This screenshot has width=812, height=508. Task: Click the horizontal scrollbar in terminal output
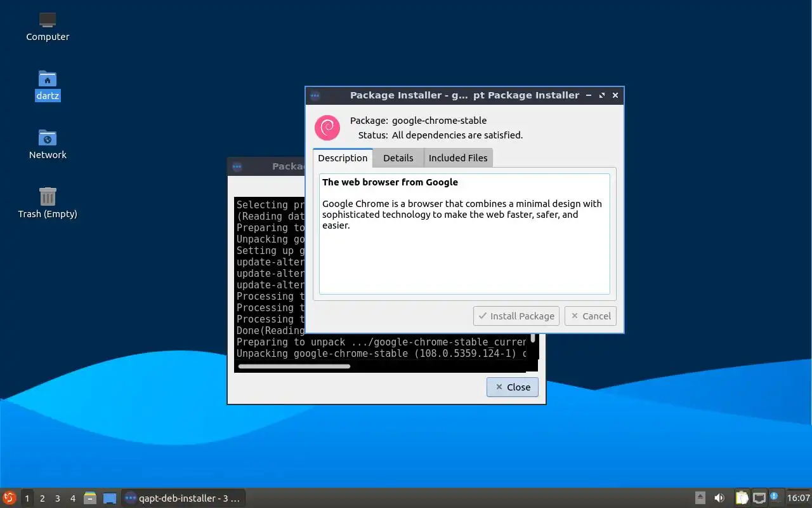click(294, 366)
